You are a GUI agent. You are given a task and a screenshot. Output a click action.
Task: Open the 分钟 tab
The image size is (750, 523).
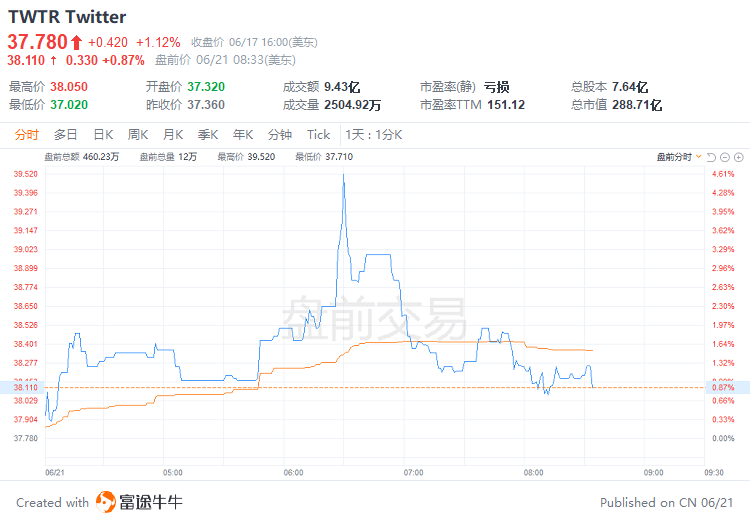[280, 135]
